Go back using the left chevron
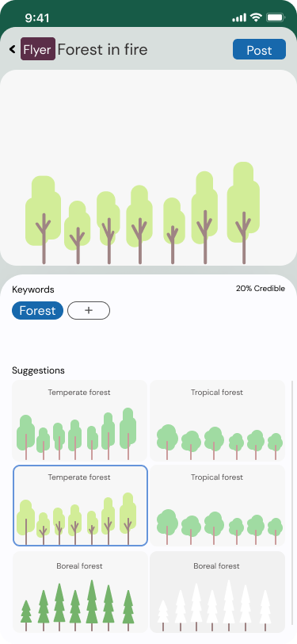This screenshot has height=644, width=297. [13, 49]
